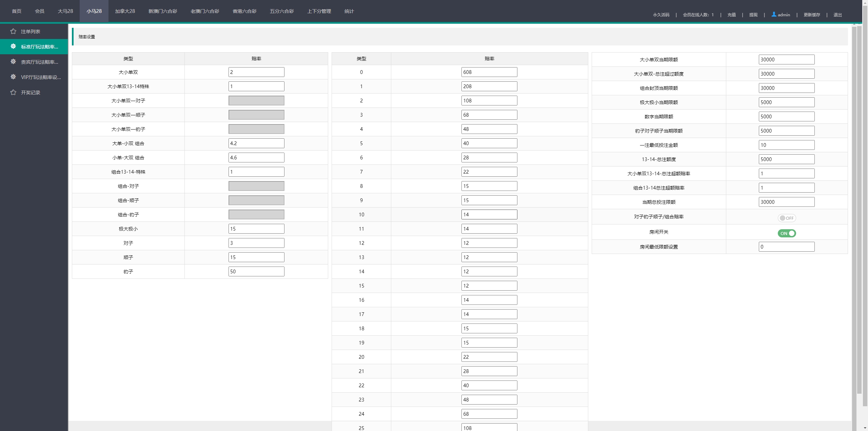
Task: Open the 大马28 tab
Action: 65,11
